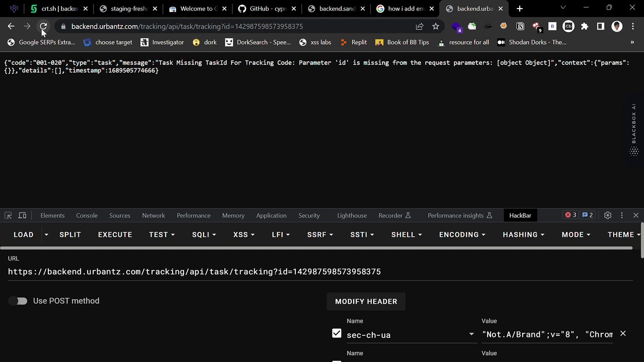
Task: Open Chrome three-dot menu
Action: [x=633, y=26]
